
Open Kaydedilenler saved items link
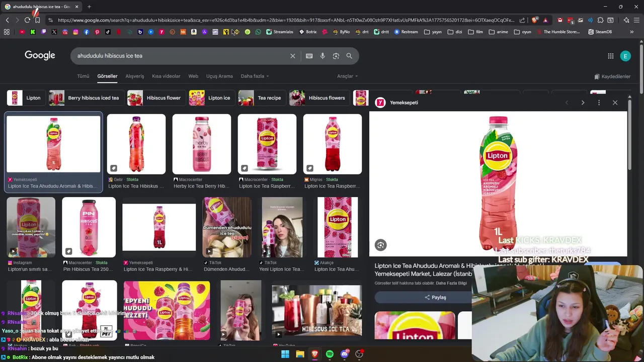point(612,76)
